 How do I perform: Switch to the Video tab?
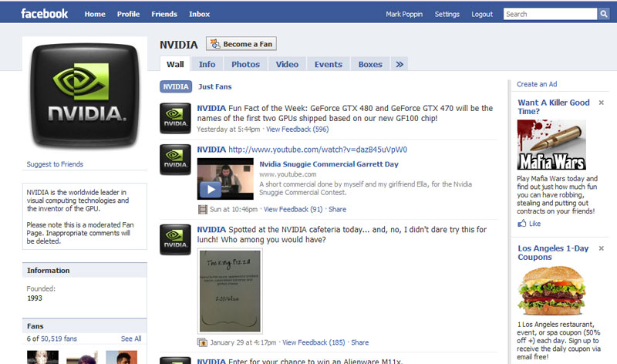point(287,64)
